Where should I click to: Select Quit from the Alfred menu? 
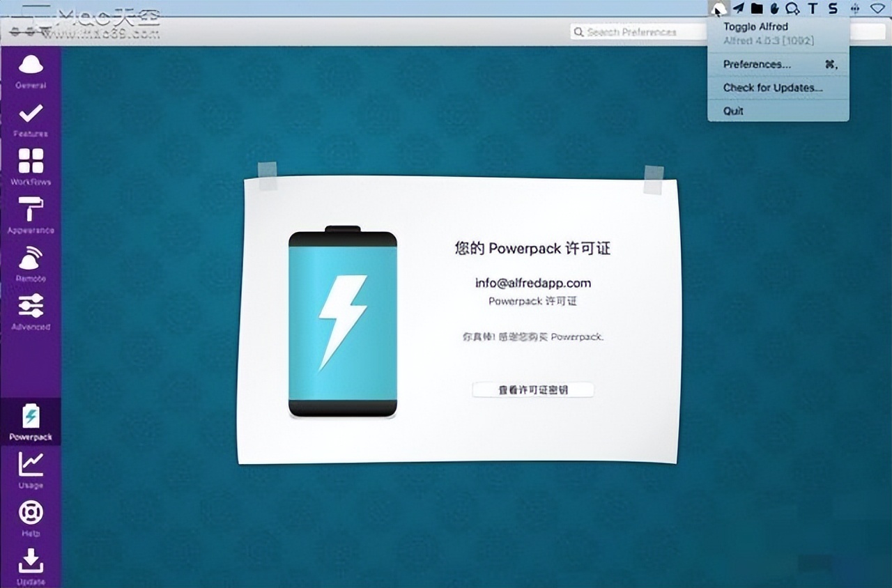[778, 111]
